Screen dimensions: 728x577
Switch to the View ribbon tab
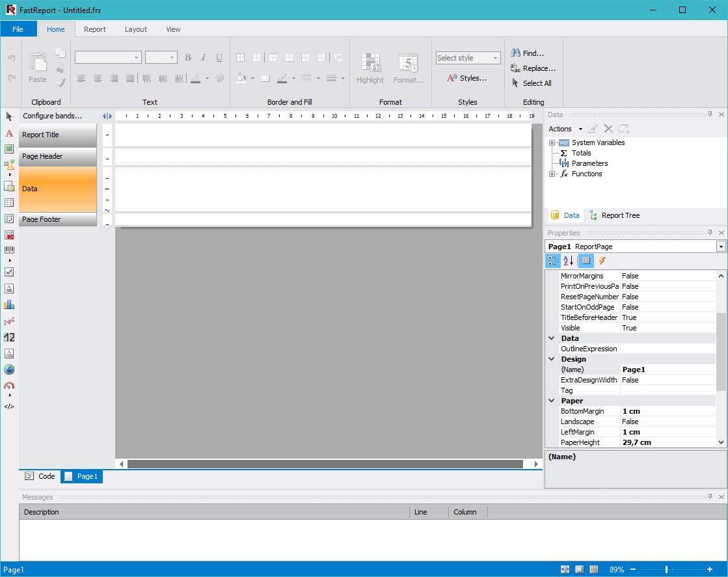pos(173,29)
